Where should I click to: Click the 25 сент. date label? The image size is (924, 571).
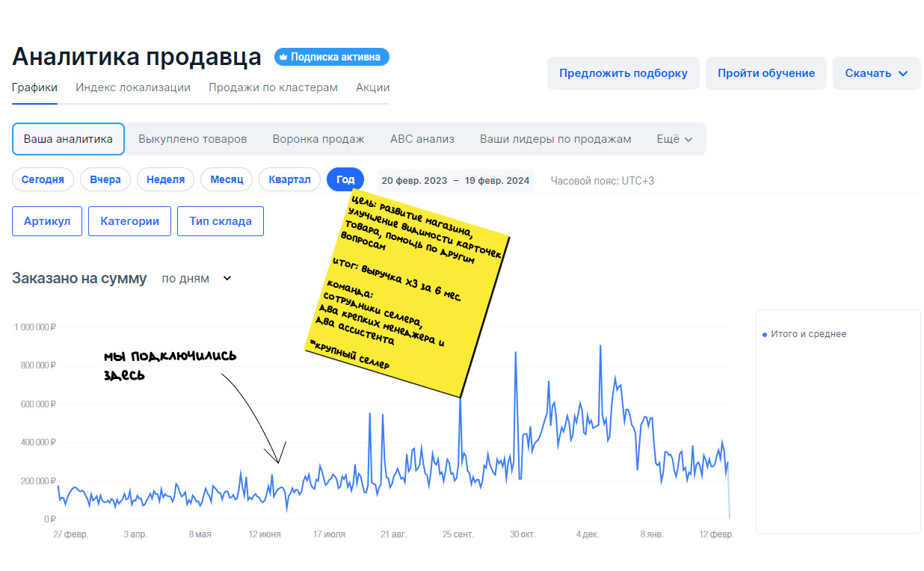coord(458,534)
